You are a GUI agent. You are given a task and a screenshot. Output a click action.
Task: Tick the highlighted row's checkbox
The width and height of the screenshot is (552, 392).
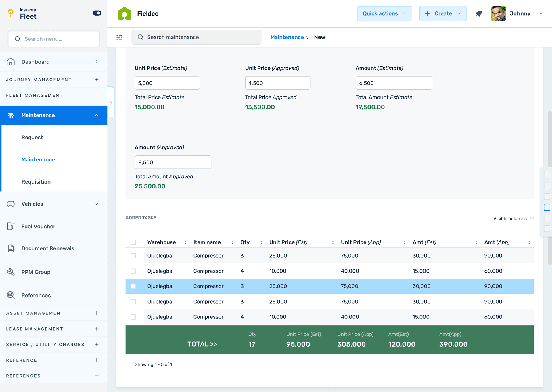pos(133,286)
